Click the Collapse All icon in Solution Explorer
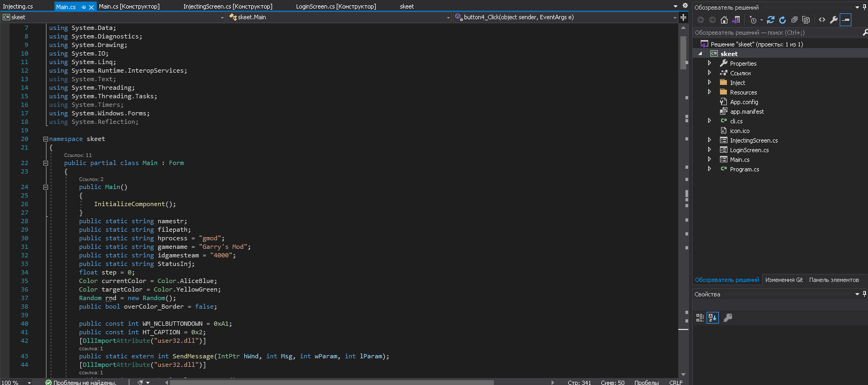The width and height of the screenshot is (868, 385). pyautogui.click(x=794, y=20)
